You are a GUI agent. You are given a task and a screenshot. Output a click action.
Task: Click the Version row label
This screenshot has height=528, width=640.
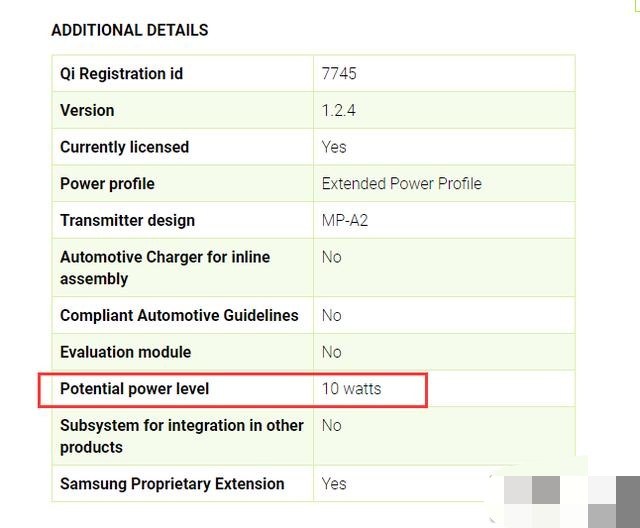pos(87,110)
